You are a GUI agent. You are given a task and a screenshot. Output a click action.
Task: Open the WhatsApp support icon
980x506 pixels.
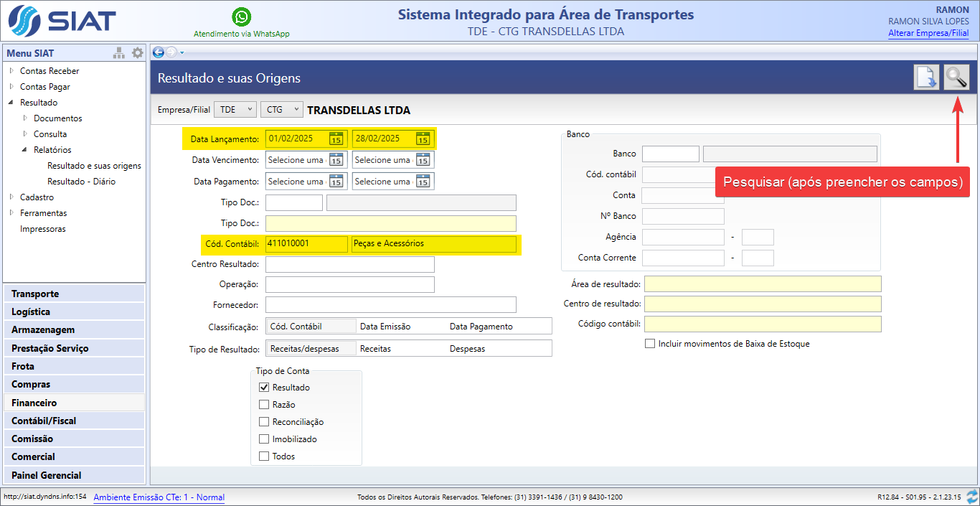tap(242, 17)
